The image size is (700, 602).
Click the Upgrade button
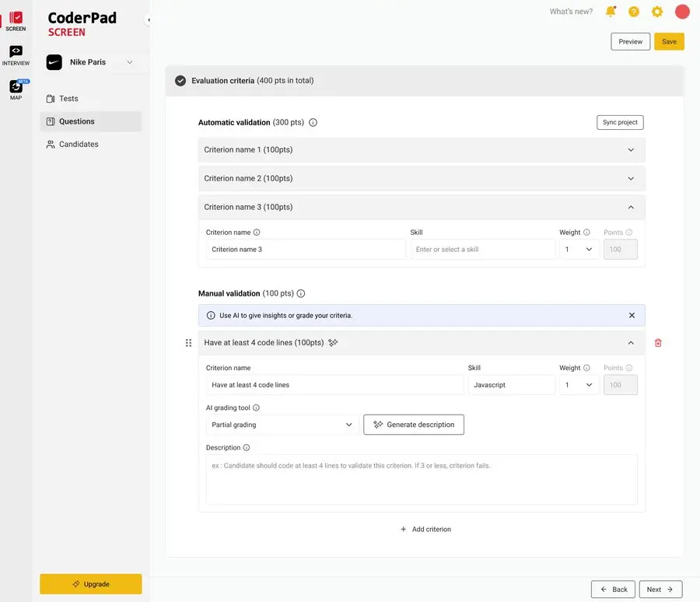[x=91, y=584]
